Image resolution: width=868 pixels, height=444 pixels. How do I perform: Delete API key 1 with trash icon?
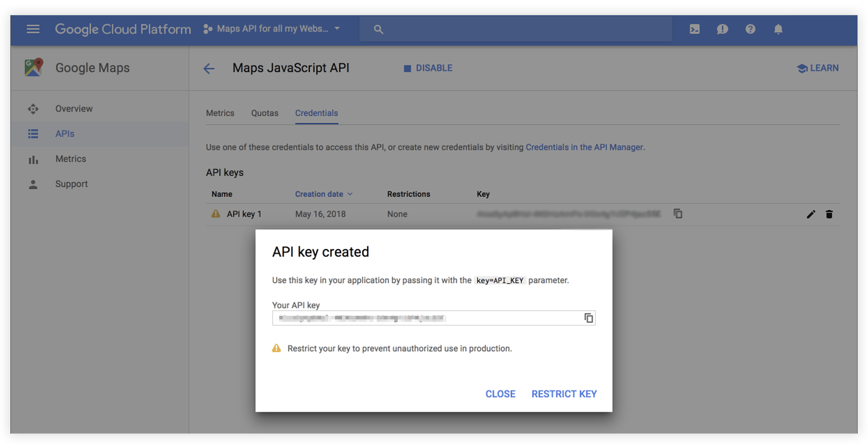[829, 214]
